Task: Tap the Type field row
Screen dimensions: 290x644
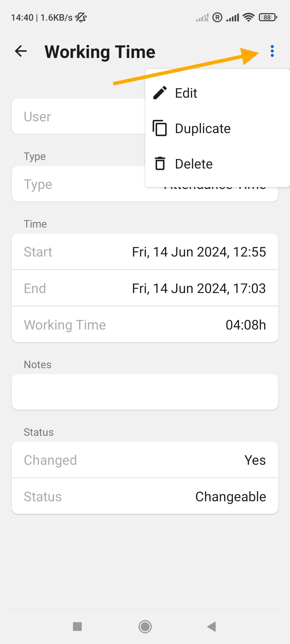Action: [78, 184]
